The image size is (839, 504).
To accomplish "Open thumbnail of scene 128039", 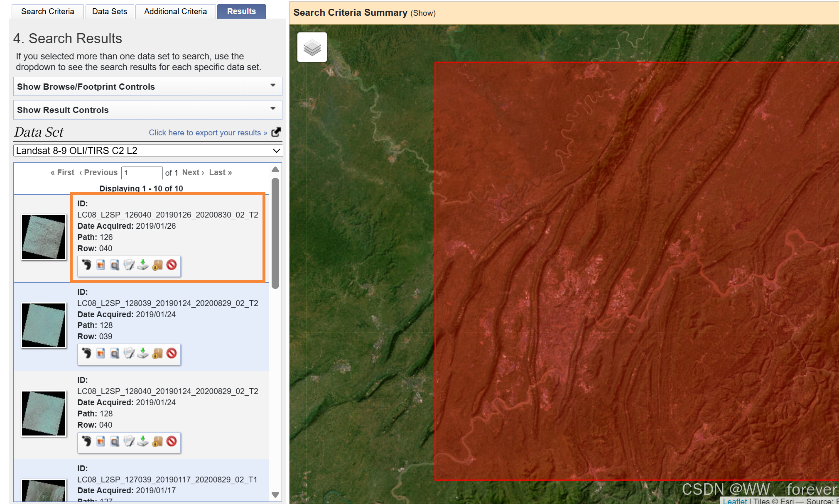I will tap(44, 325).
